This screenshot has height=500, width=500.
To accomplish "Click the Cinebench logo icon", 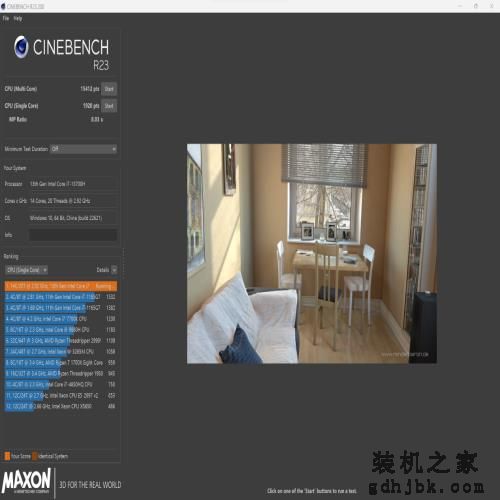I will [x=21, y=47].
